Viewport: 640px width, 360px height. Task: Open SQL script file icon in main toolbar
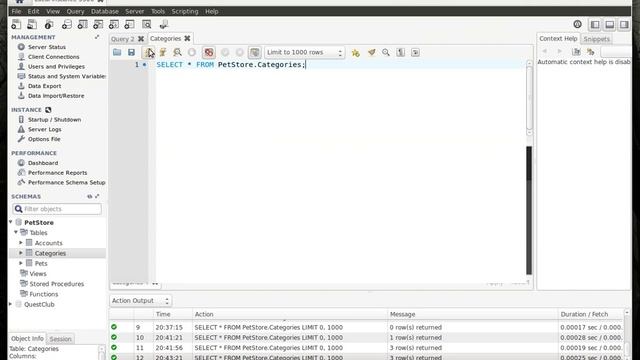(x=32, y=24)
